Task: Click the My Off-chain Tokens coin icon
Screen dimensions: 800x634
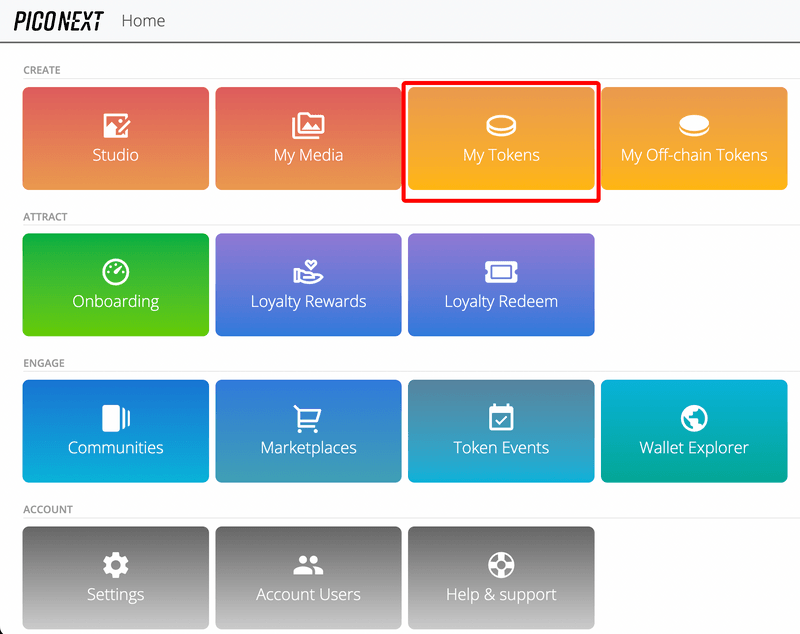Action: coord(694,126)
